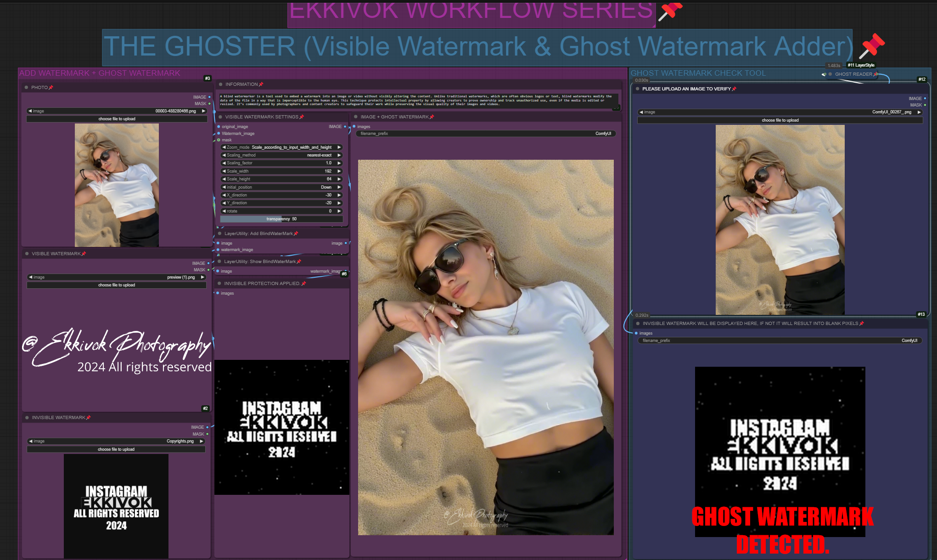This screenshot has width=937, height=560.
Task: Select the preview (1).png image selector
Action: click(117, 277)
